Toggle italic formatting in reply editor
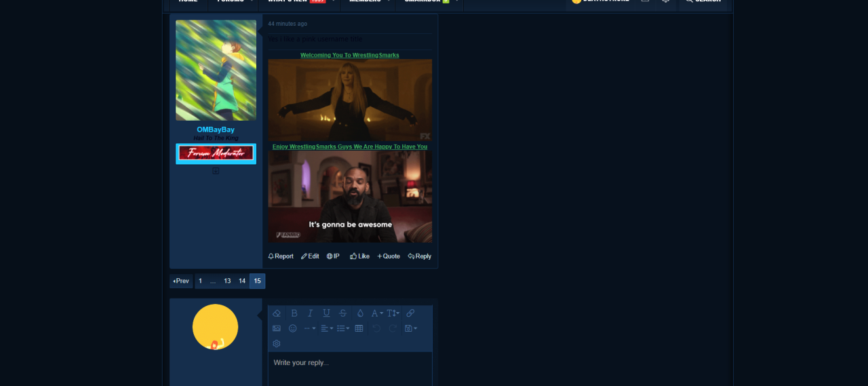Image resolution: width=868 pixels, height=386 pixels. click(x=311, y=313)
